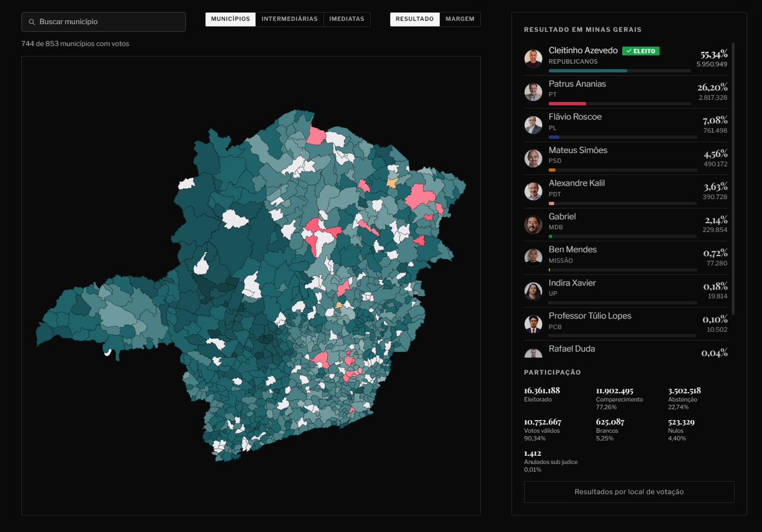
Task: Click the name Rafael Duda
Action: coord(571,349)
